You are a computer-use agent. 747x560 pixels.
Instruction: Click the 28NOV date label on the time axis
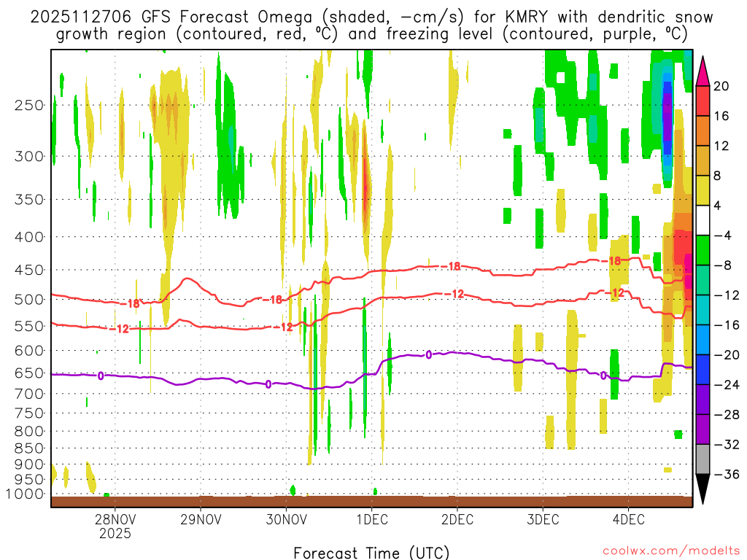click(115, 520)
